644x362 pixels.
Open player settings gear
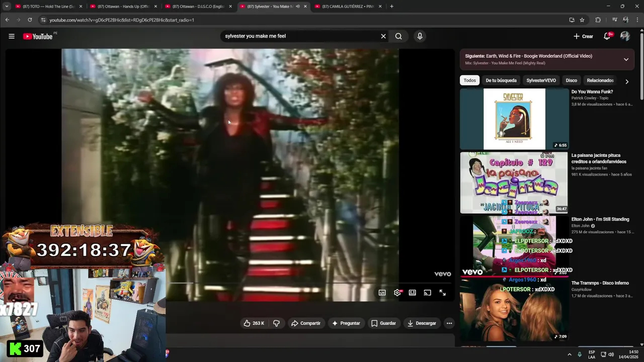(x=397, y=293)
